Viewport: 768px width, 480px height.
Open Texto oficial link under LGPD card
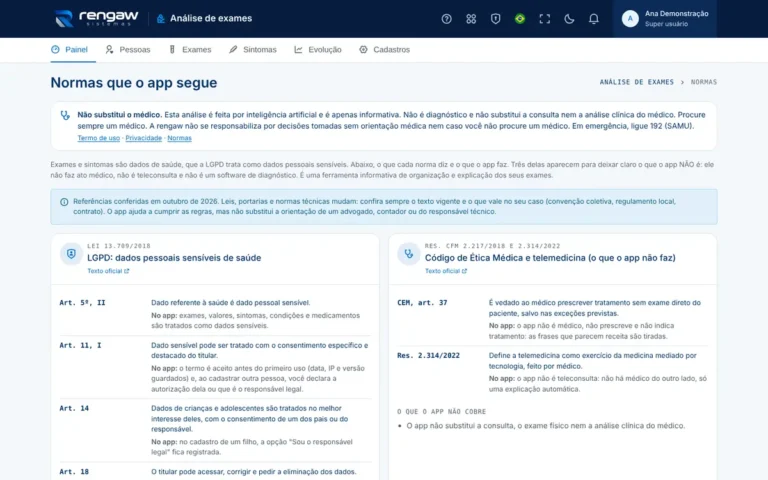tap(108, 271)
